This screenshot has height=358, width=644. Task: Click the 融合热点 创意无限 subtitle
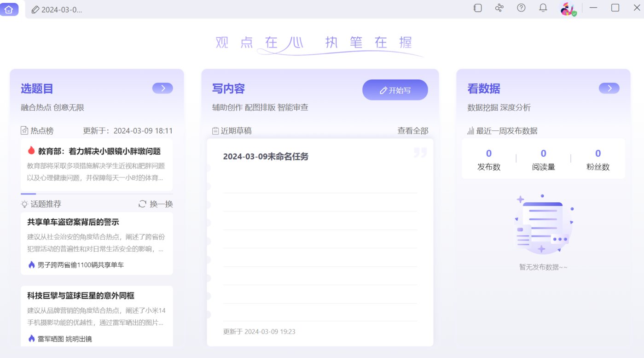coord(52,108)
